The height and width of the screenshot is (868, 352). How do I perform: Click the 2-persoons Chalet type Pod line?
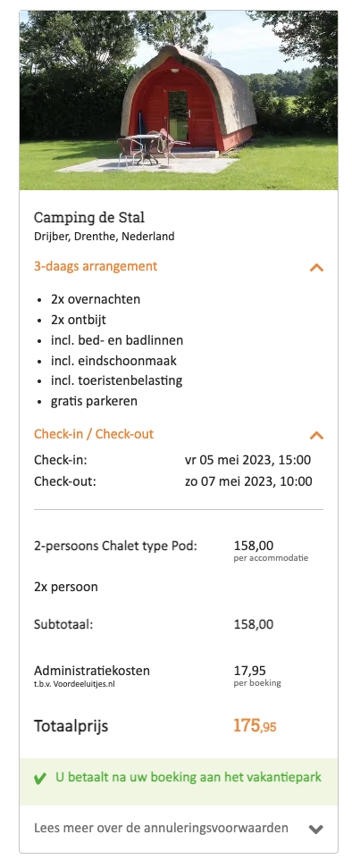click(115, 546)
